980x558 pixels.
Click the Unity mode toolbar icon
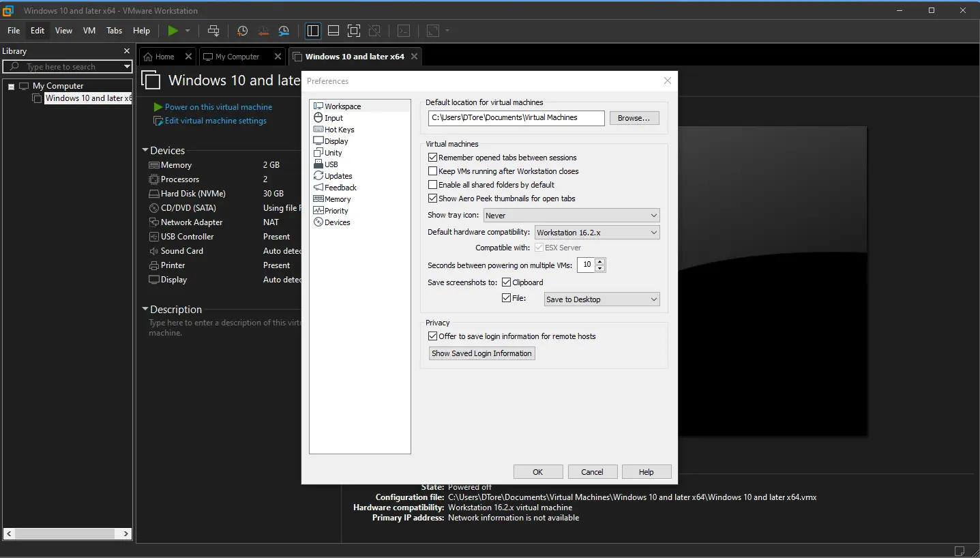click(x=374, y=31)
